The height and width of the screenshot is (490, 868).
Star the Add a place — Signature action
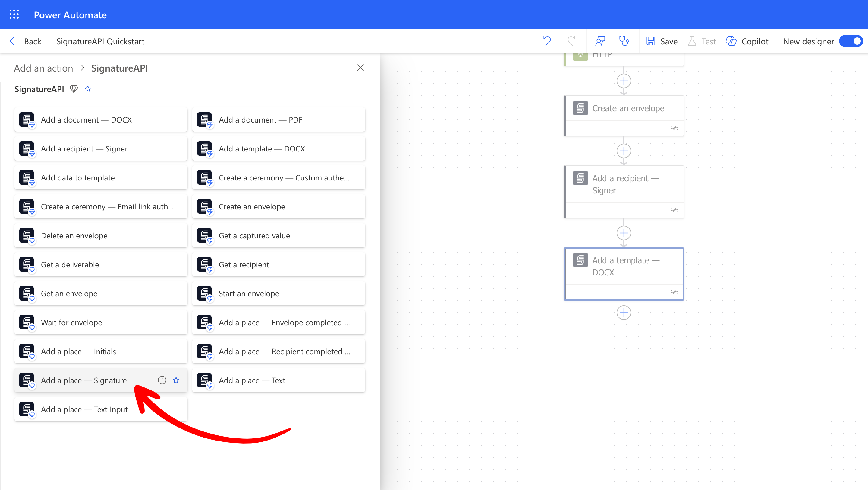(x=176, y=380)
